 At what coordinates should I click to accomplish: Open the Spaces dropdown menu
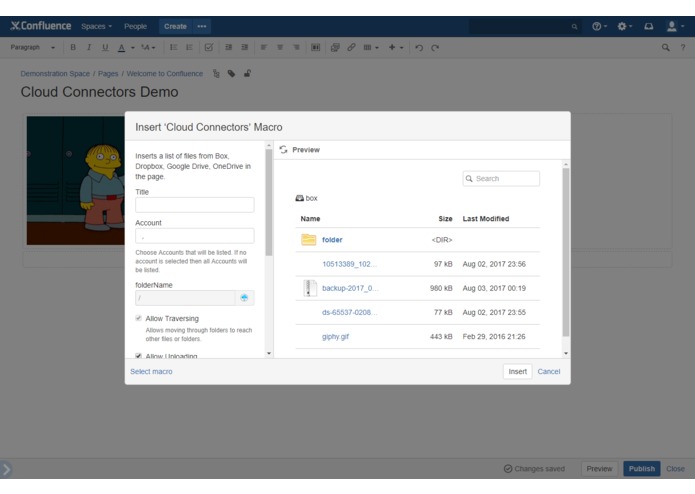pos(96,26)
